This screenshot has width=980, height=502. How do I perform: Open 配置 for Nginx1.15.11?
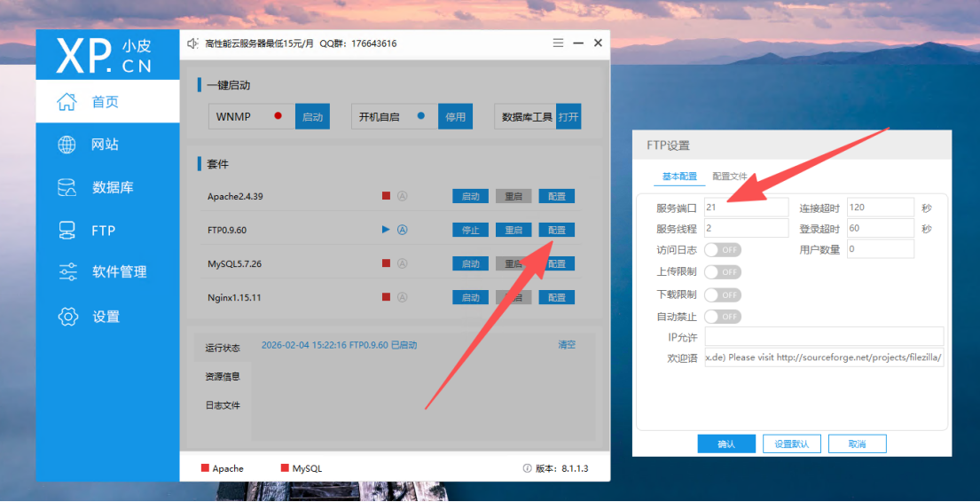557,298
